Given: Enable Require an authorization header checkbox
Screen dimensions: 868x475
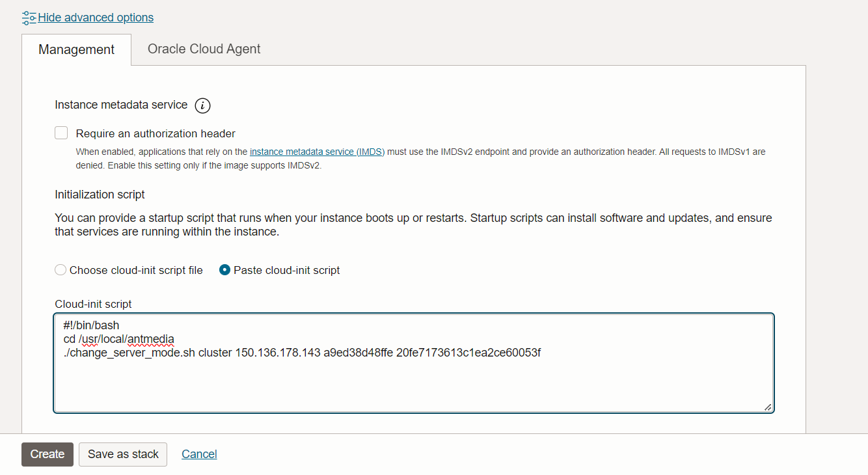Looking at the screenshot, I should pyautogui.click(x=61, y=133).
